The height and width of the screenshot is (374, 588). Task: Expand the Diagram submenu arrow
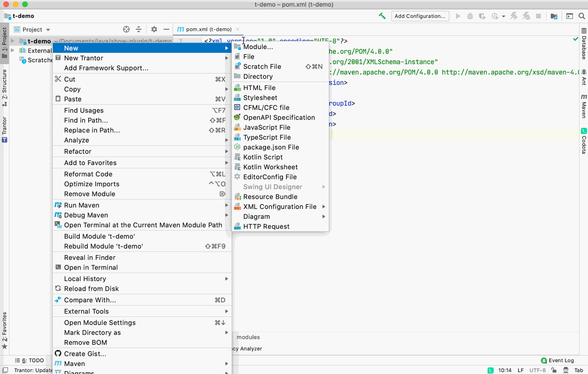tap(323, 216)
